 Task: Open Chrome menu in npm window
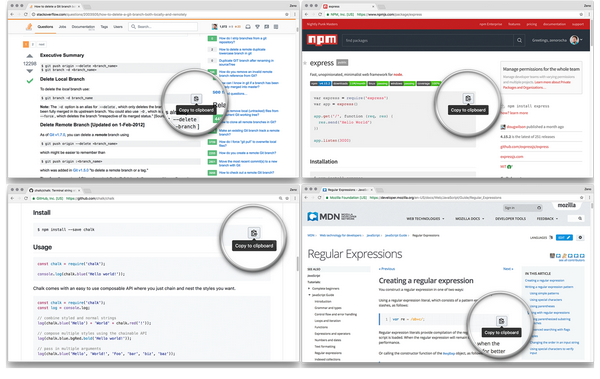(x=590, y=14)
